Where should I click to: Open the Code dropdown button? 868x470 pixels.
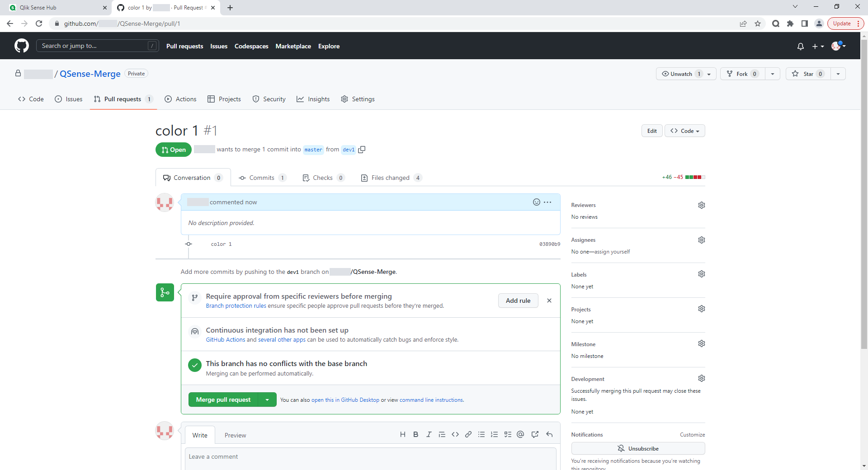[x=684, y=131]
